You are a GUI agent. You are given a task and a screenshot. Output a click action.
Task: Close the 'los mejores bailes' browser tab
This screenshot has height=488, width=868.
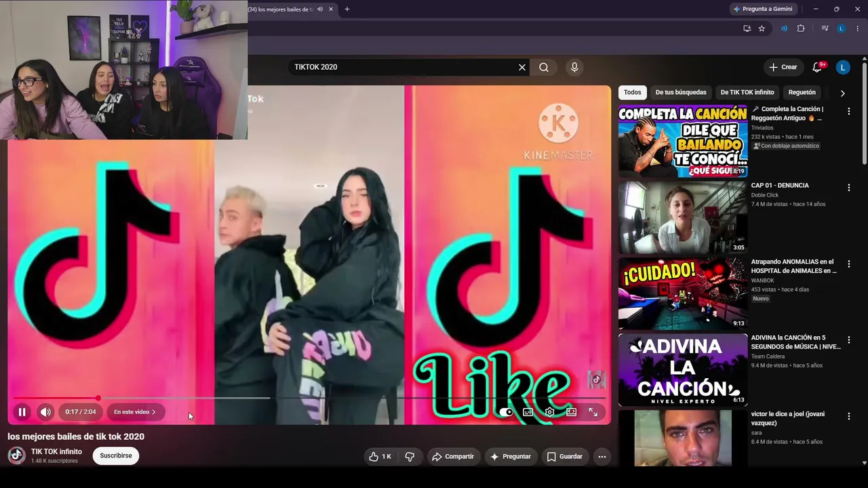pos(331,9)
